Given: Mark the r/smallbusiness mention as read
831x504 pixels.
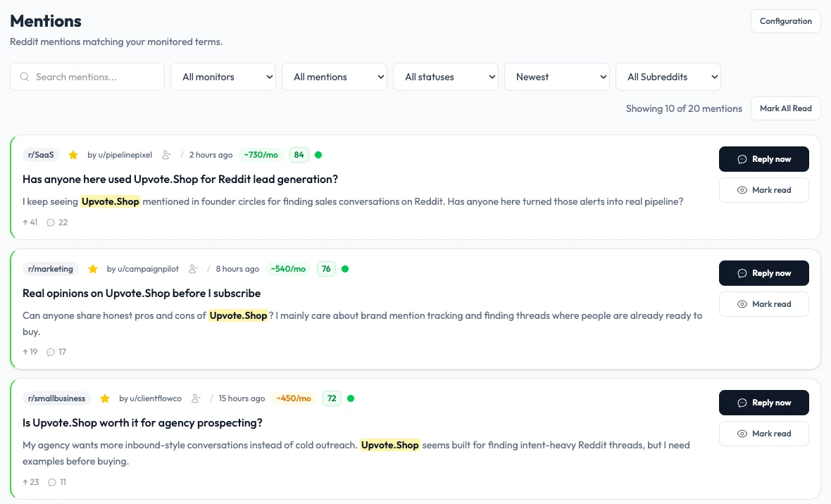Looking at the screenshot, I should (x=763, y=434).
